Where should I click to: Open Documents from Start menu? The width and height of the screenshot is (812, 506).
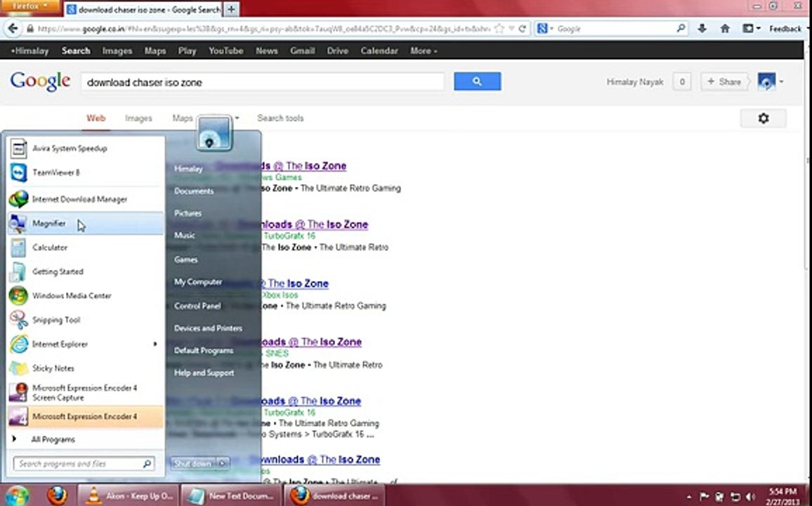pos(194,191)
